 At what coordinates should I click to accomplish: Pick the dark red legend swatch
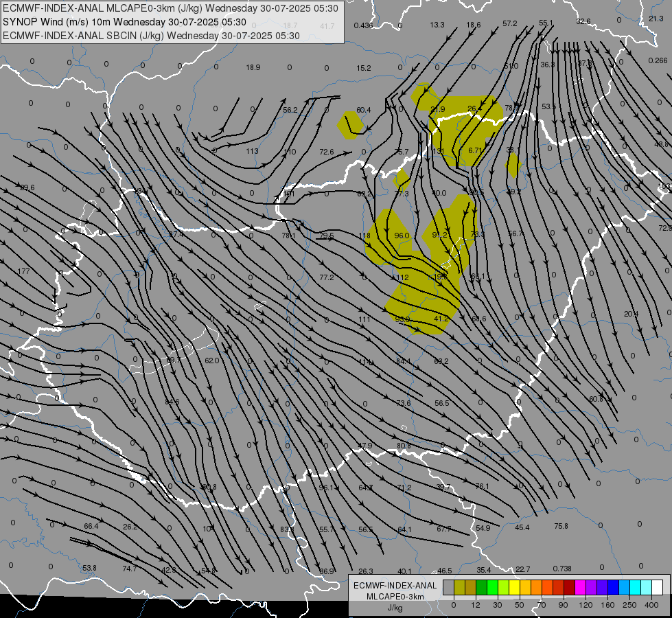[x=569, y=588]
